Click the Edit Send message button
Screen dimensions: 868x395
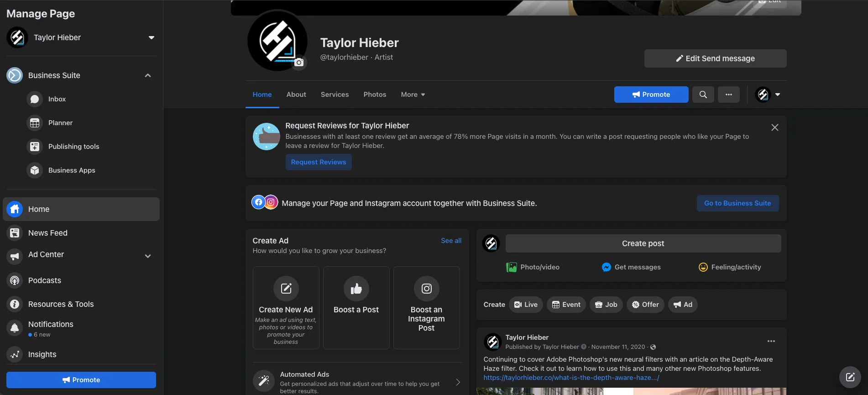(716, 58)
